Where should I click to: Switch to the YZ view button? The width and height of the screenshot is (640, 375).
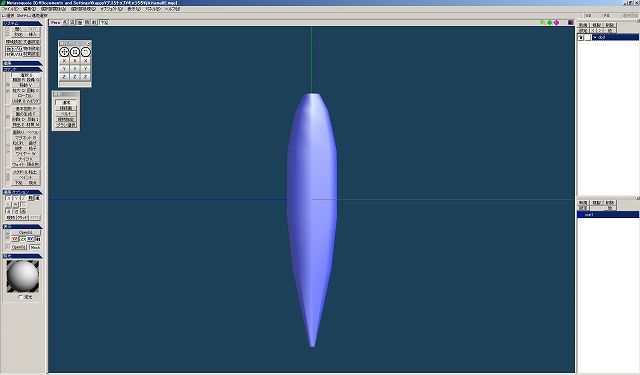(15, 239)
